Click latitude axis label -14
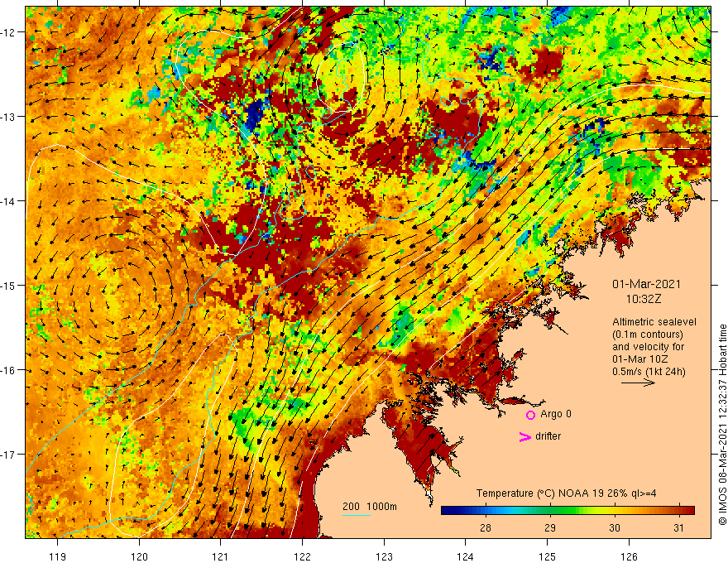 pyautogui.click(x=8, y=201)
